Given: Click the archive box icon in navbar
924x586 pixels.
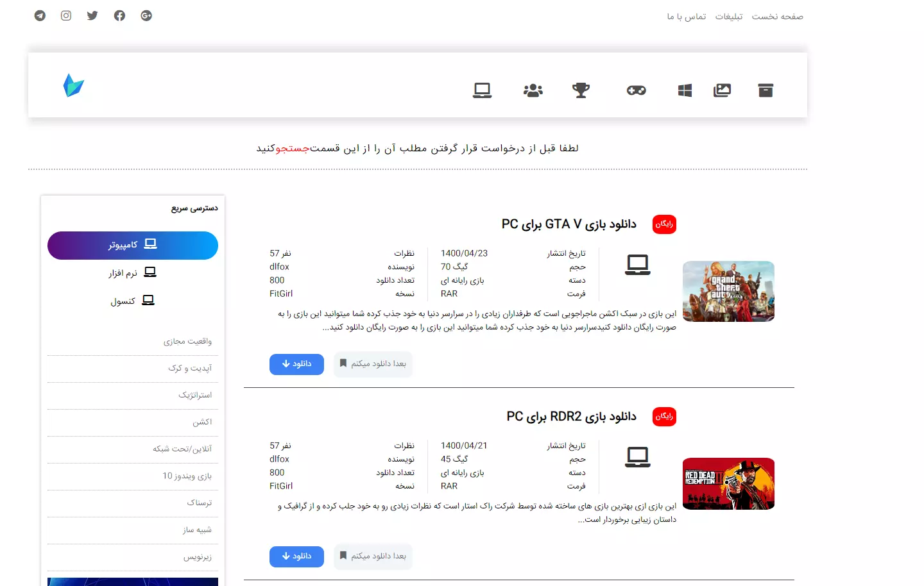Looking at the screenshot, I should 766,90.
